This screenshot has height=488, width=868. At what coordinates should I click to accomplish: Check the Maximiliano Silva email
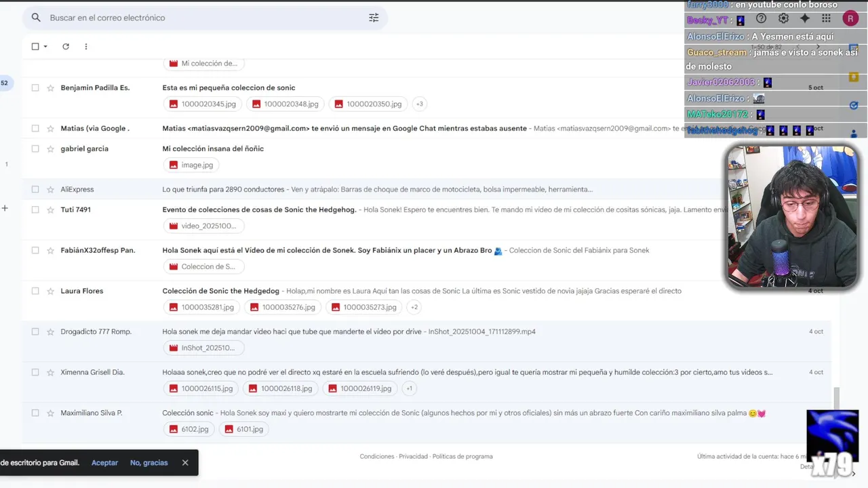(35, 413)
